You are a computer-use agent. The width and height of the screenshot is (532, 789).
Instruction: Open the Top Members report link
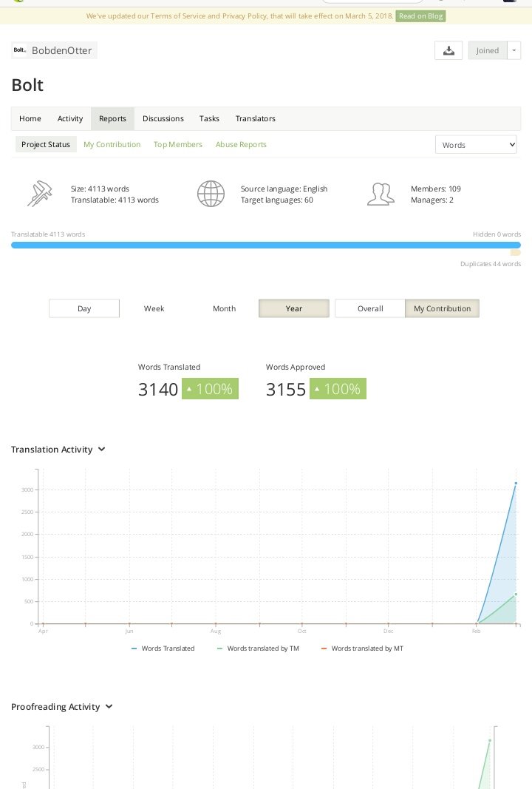pyautogui.click(x=178, y=144)
